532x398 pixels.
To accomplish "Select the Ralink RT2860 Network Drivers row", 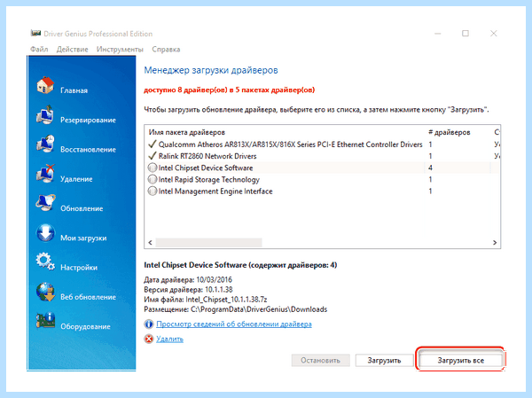I will tap(323, 156).
